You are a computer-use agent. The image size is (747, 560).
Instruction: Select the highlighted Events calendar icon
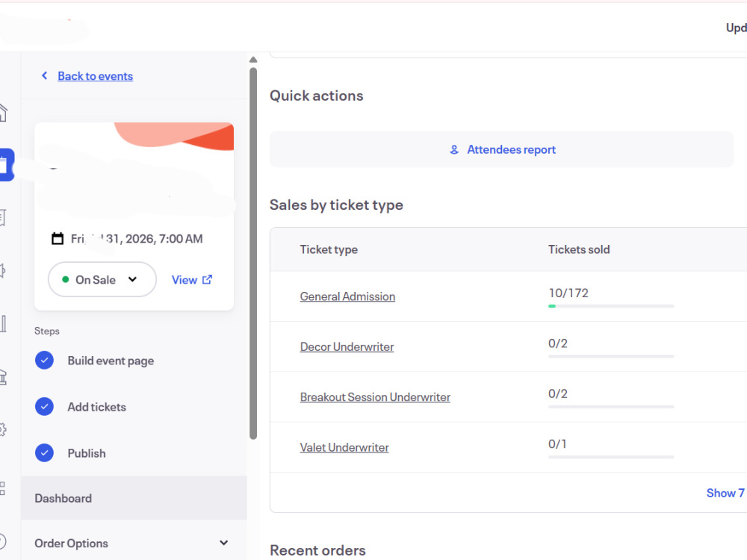click(6, 165)
